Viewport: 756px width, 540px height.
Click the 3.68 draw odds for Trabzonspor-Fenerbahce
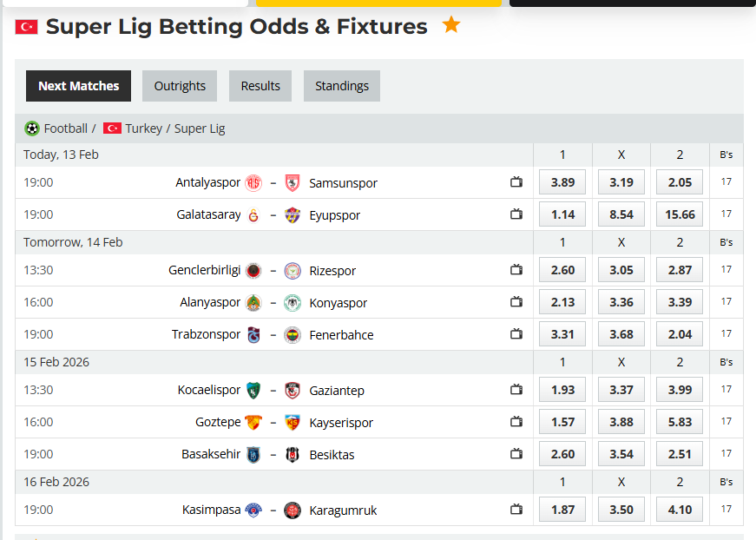tap(621, 333)
